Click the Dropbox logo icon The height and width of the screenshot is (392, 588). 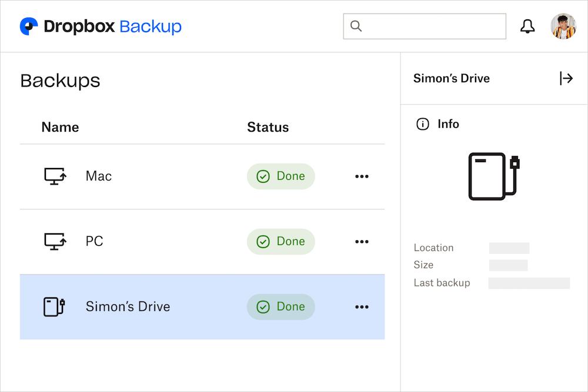[29, 26]
